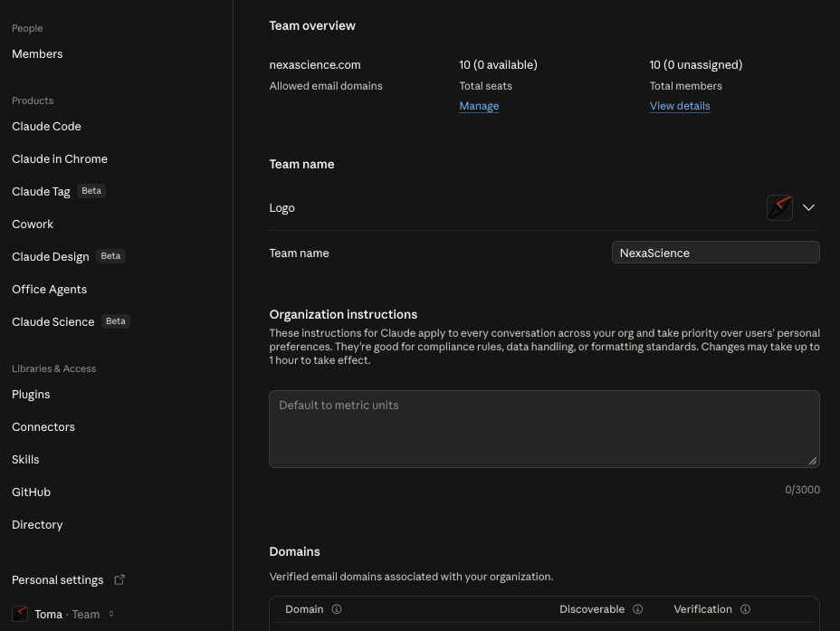Image resolution: width=840 pixels, height=631 pixels.
Task: Open Claude Science beta settings
Action: tap(53, 322)
